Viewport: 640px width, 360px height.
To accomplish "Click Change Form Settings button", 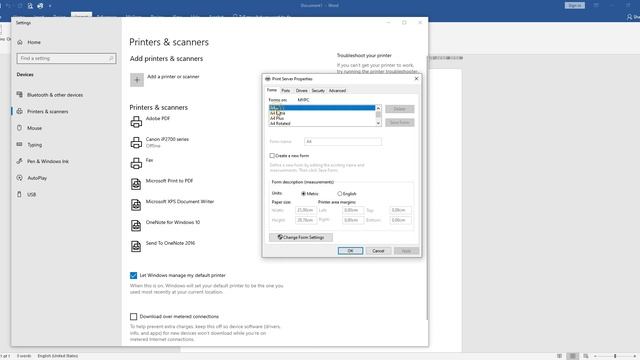I will (x=301, y=237).
